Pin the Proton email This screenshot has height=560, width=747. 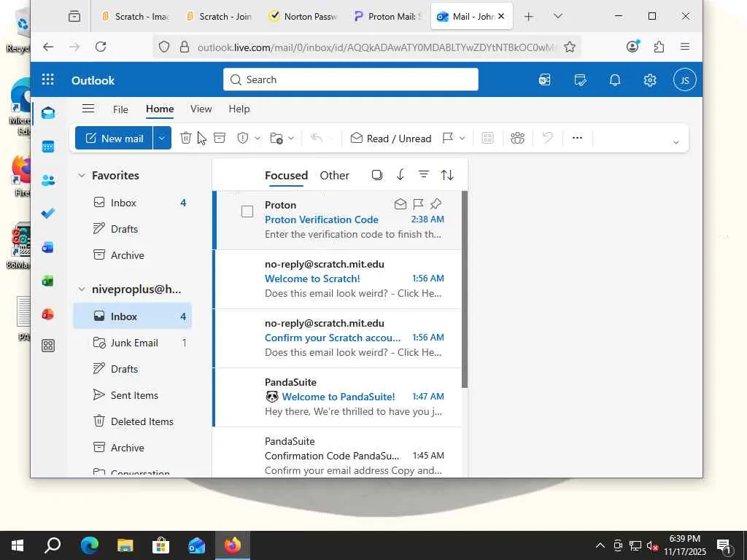tap(436, 204)
